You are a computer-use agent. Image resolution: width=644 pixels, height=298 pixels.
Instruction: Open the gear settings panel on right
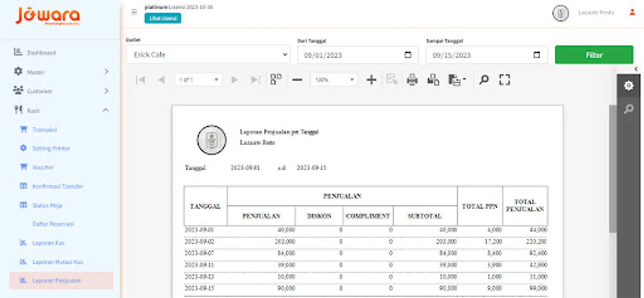tap(628, 86)
